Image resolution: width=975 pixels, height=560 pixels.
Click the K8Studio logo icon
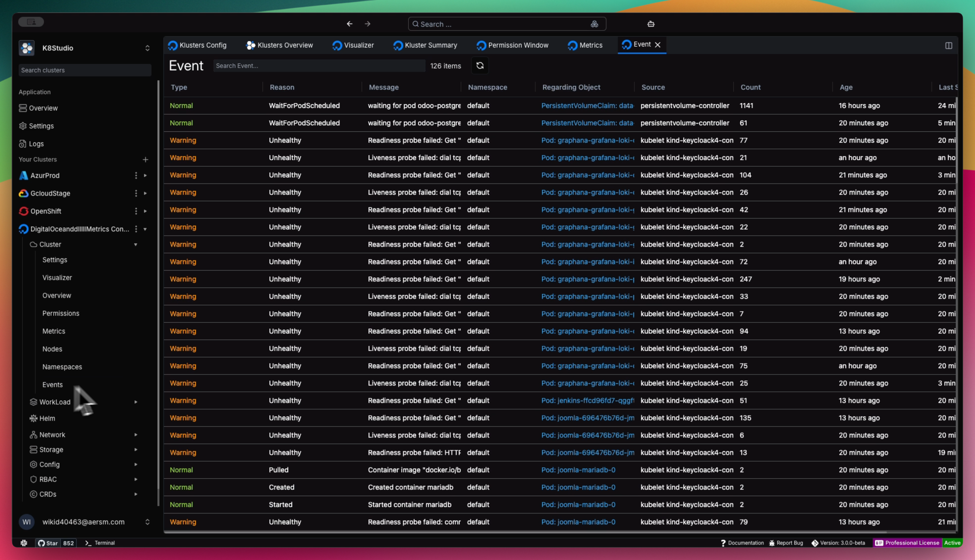(26, 48)
